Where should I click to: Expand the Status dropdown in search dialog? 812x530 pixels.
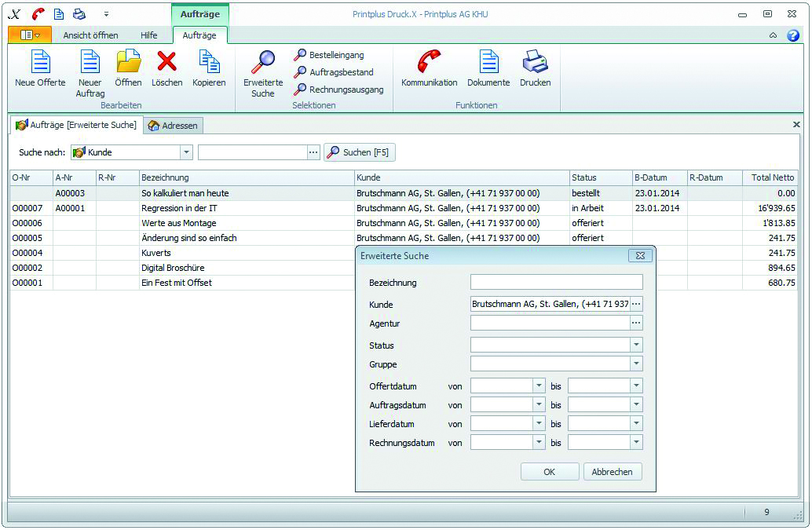tap(636, 345)
